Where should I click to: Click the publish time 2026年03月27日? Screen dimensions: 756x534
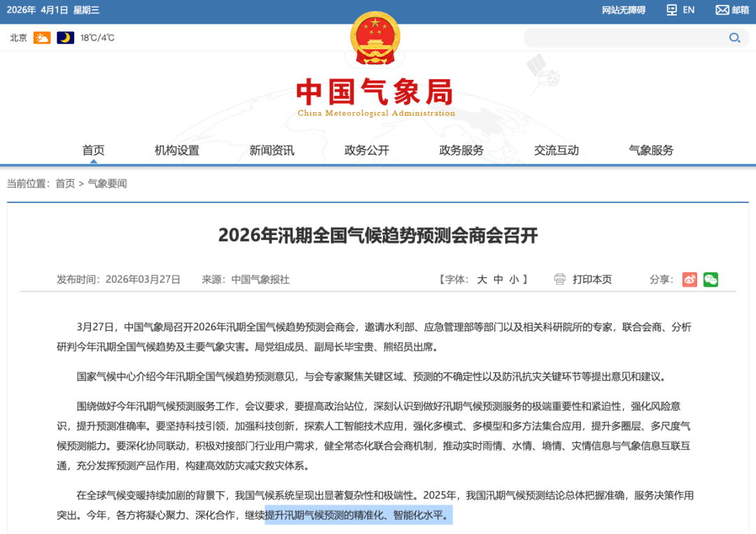tap(143, 279)
